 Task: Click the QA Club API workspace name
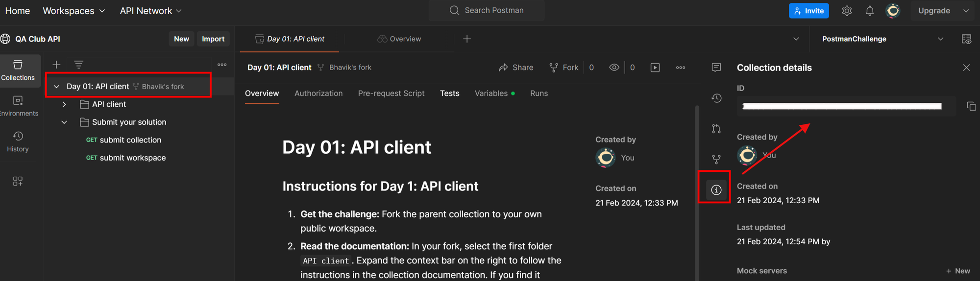pos(38,39)
